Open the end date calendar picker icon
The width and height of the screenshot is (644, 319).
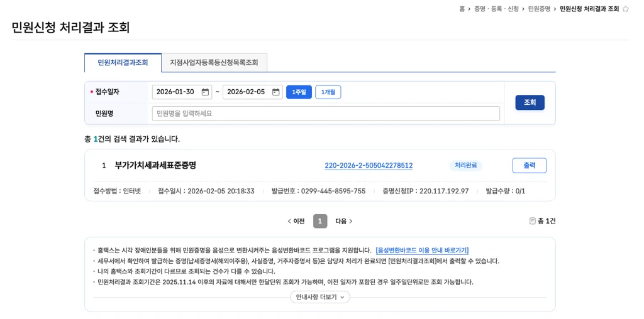[x=275, y=92]
